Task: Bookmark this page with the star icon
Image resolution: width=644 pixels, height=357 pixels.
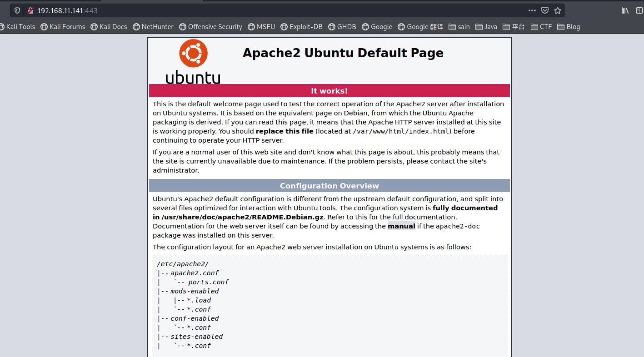Action: [x=558, y=10]
